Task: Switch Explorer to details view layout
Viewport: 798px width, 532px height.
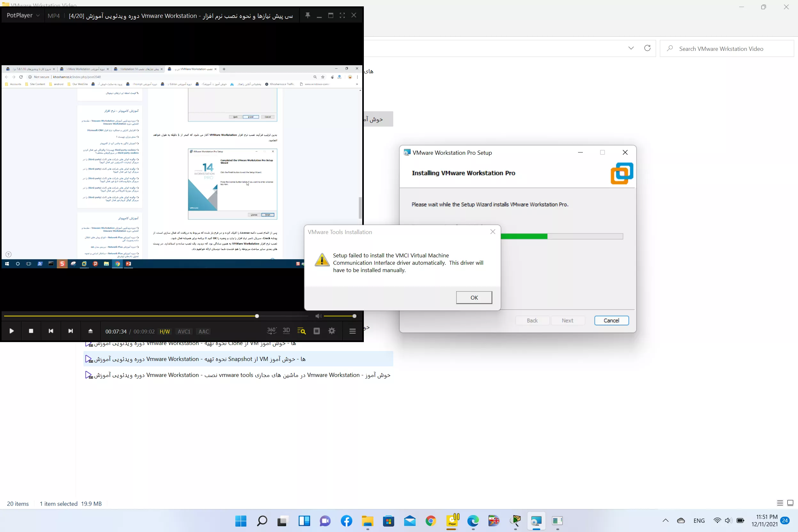Action: point(780,503)
